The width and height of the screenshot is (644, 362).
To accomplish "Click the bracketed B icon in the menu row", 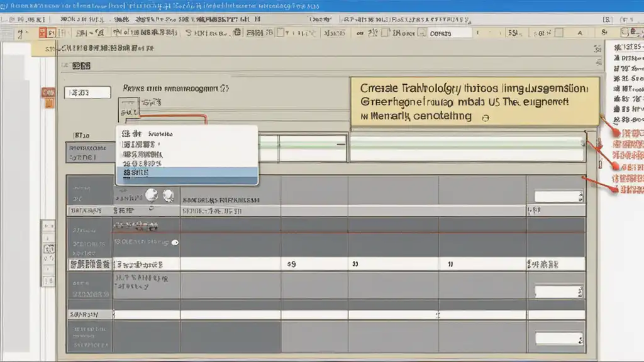I will pos(607,19).
